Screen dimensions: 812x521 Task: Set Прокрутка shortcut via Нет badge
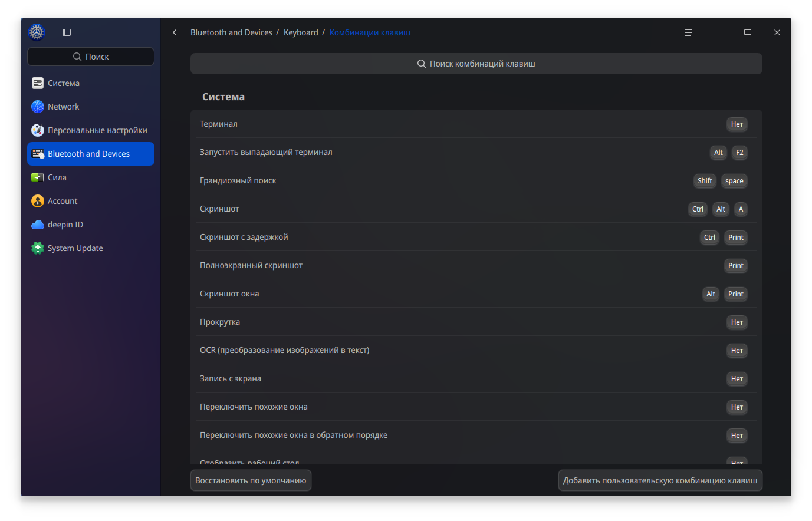tap(737, 322)
